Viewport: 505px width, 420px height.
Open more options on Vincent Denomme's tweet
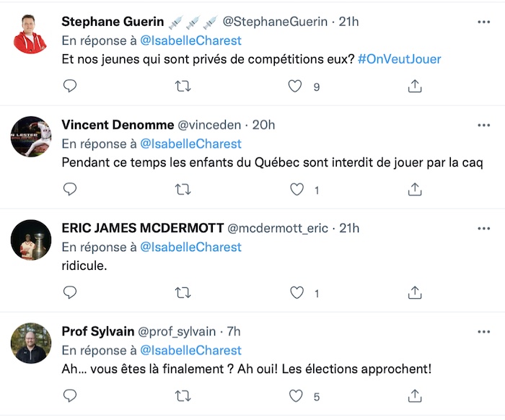[x=483, y=126]
